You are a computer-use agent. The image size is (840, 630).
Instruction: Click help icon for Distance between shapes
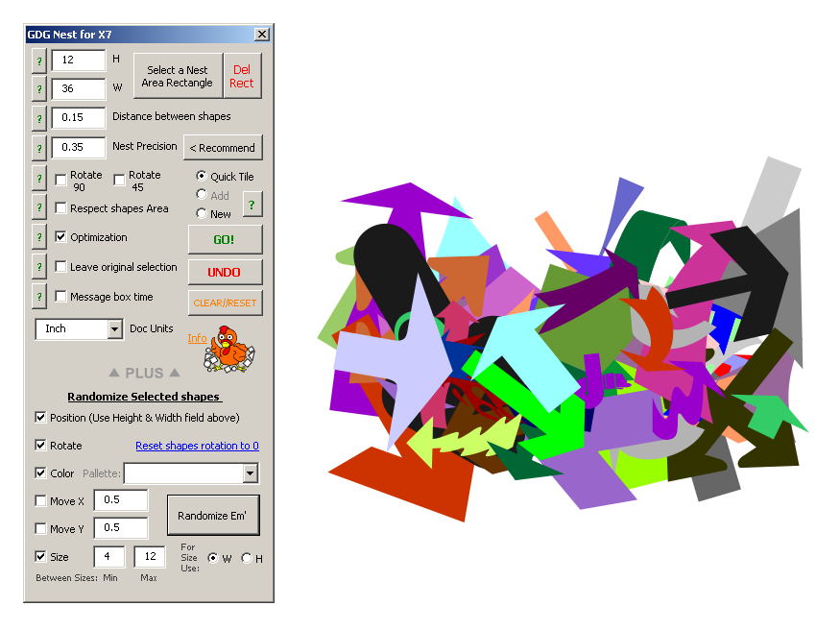pos(39,118)
